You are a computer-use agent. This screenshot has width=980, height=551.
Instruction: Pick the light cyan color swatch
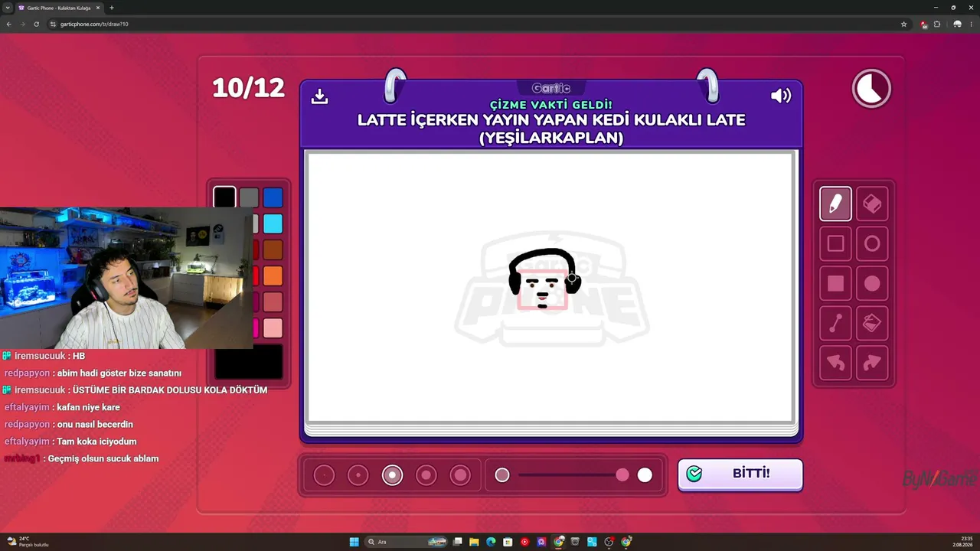[273, 223]
